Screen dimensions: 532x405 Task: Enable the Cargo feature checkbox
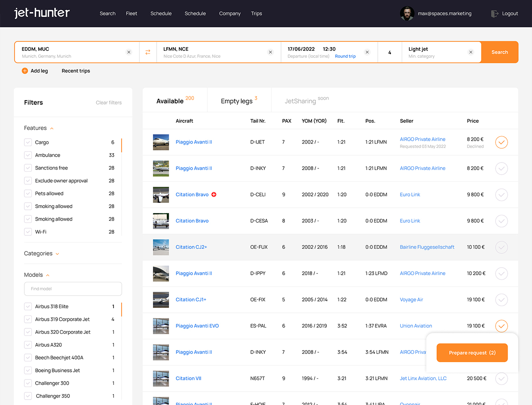[x=28, y=142]
